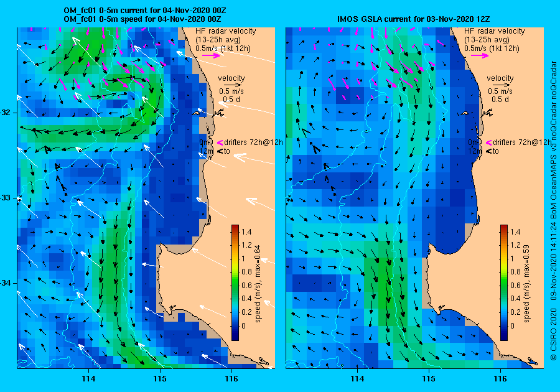Click the '0.6' tick label on the right color bar
Image resolution: width=560 pixels, height=392 pixels.
coord(515,286)
